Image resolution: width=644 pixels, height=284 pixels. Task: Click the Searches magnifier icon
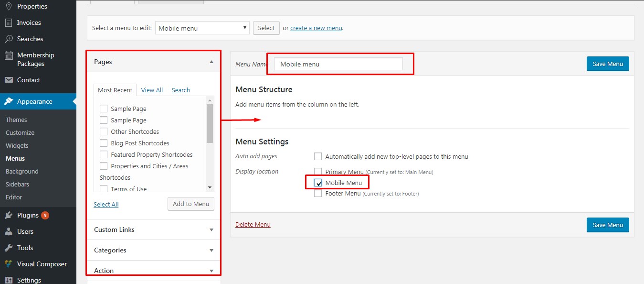pyautogui.click(x=9, y=39)
